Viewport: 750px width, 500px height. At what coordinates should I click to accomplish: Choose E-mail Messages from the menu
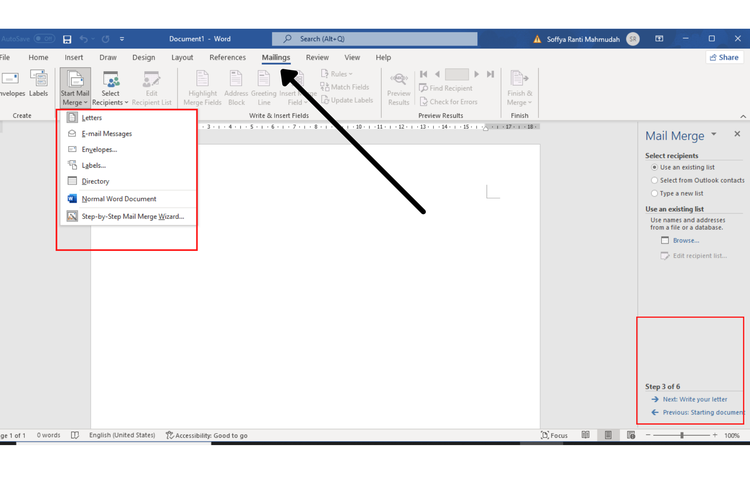pos(128,133)
